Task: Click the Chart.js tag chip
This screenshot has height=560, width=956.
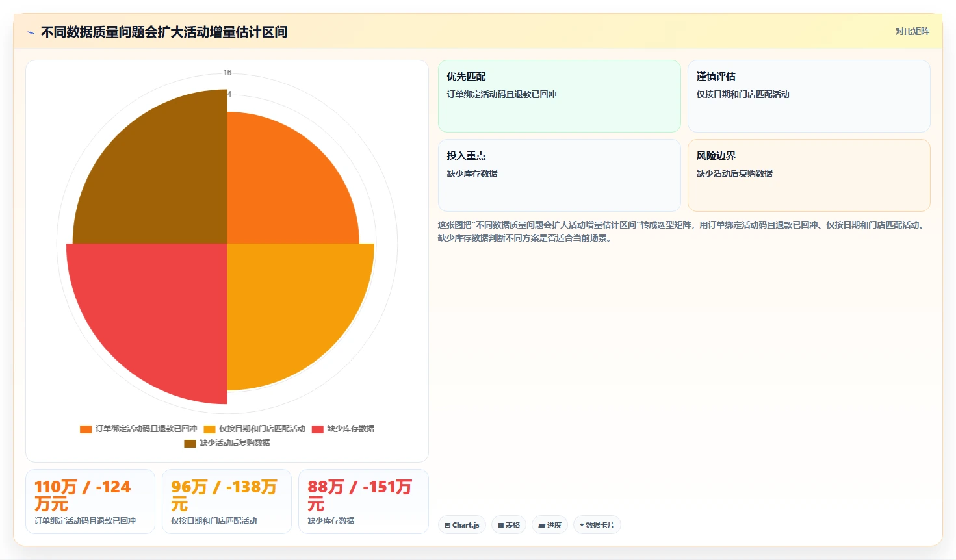Action: [x=462, y=525]
